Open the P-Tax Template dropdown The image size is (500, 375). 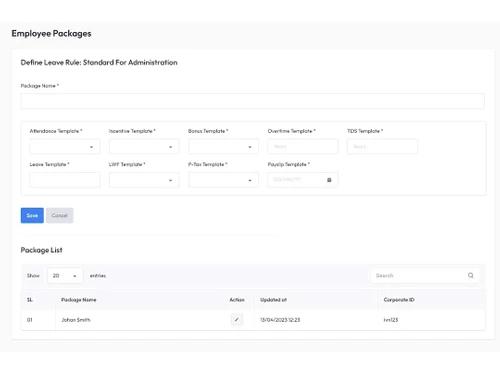pyautogui.click(x=223, y=180)
